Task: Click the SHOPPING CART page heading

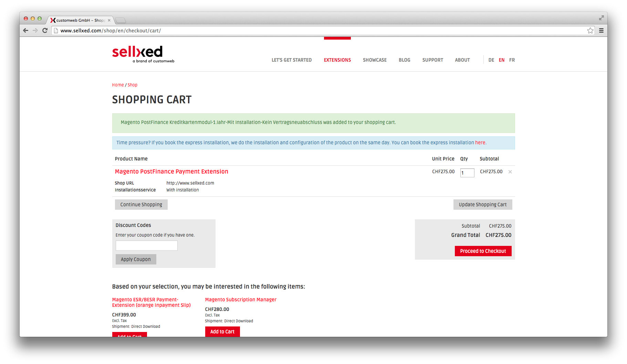Action: pyautogui.click(x=152, y=100)
